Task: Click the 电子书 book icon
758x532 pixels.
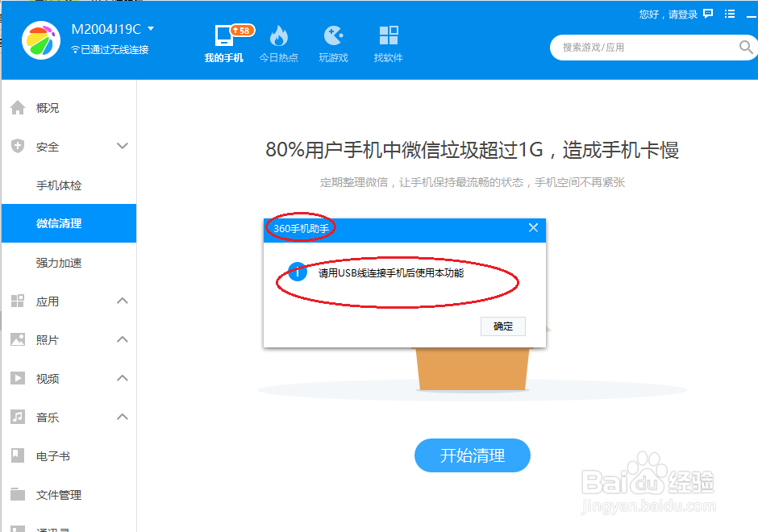Action: 18,455
